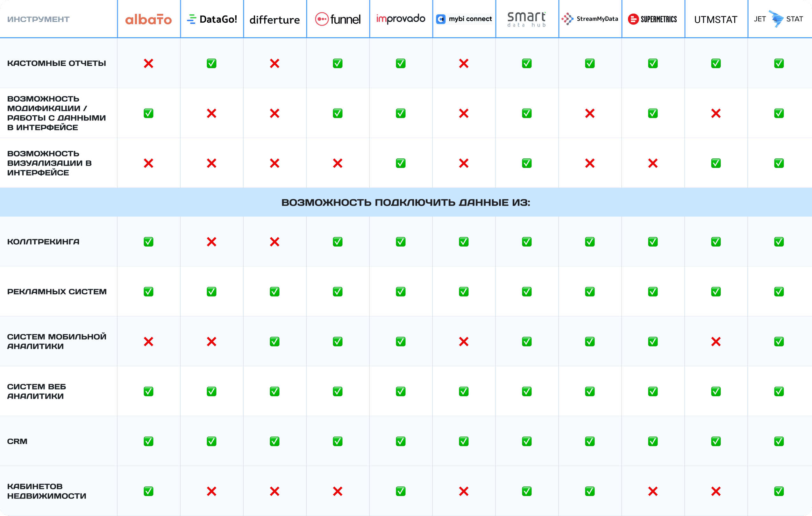812x516 pixels.
Task: Click the green check for JET STAT real estate cabinets
Action: tap(779, 491)
